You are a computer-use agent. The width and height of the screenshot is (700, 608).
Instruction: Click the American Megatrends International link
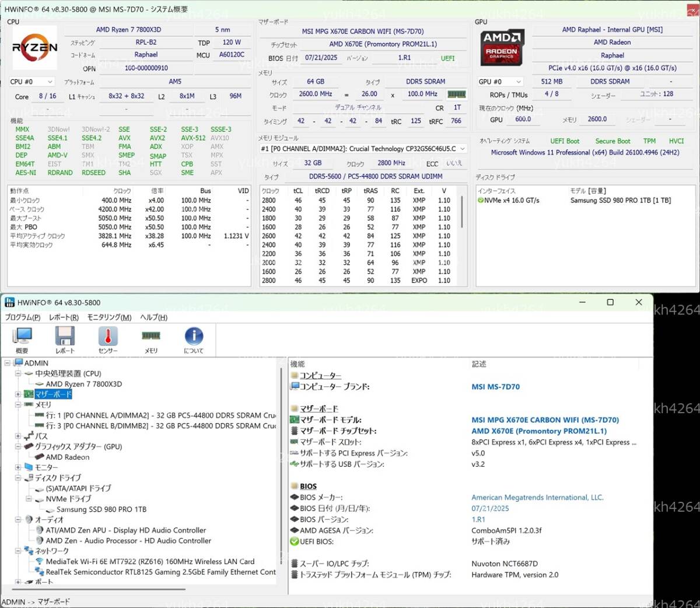537,498
